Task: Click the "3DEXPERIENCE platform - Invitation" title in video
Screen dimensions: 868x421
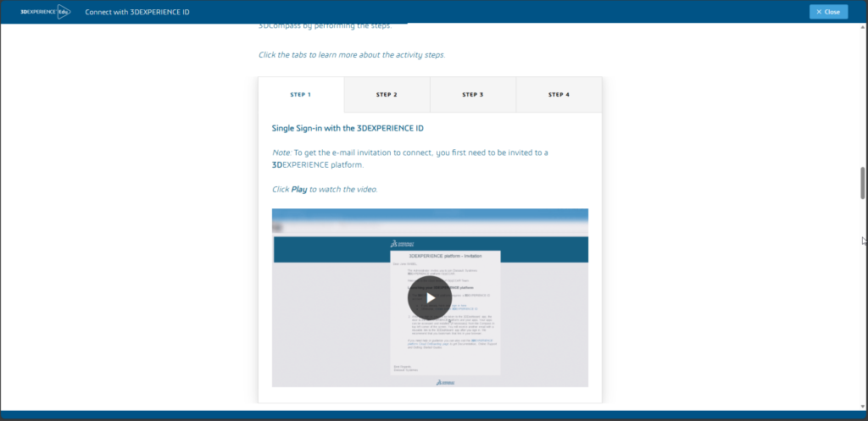Action: click(x=445, y=255)
